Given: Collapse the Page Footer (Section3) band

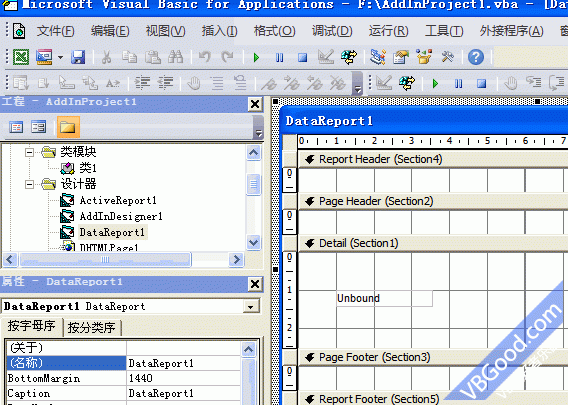Looking at the screenshot, I should point(310,358).
